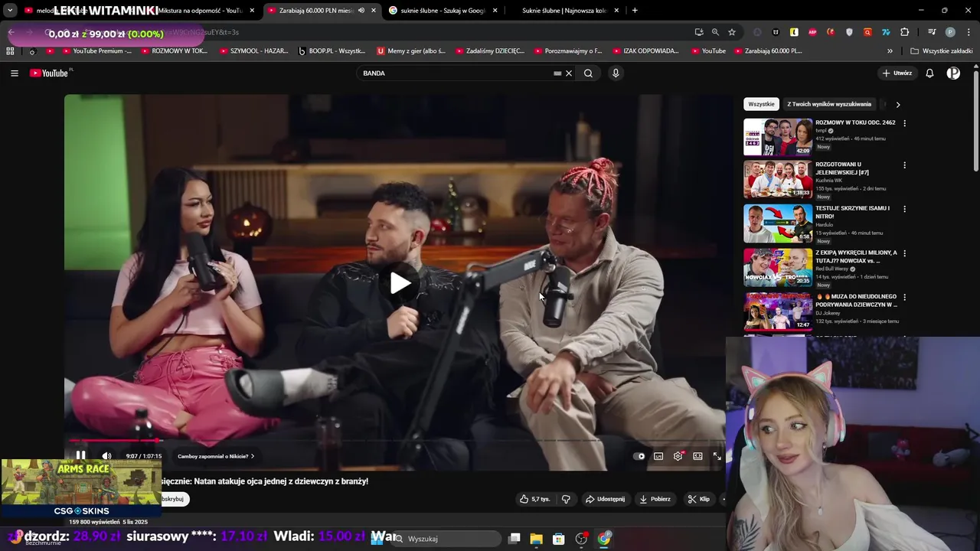Open YouTube notifications bell
Image resolution: width=980 pixels, height=551 pixels.
tap(929, 73)
